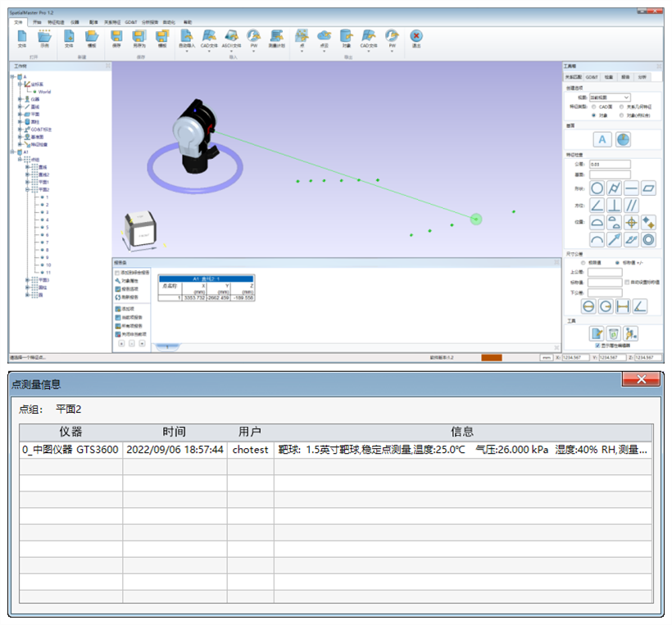This screenshot has height=625, width=672.
Task: Collapse the 平面2 tree node
Action: coord(29,189)
